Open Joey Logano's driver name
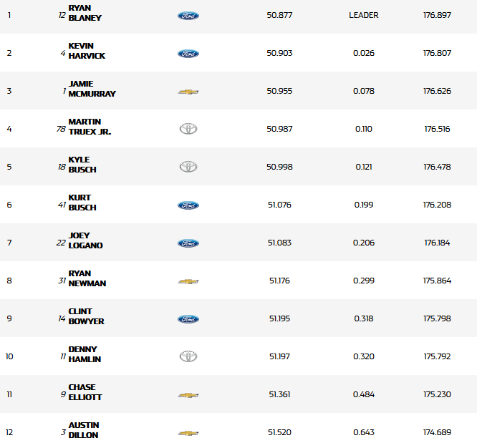Image resolution: width=477 pixels, height=448 pixels. [x=85, y=240]
